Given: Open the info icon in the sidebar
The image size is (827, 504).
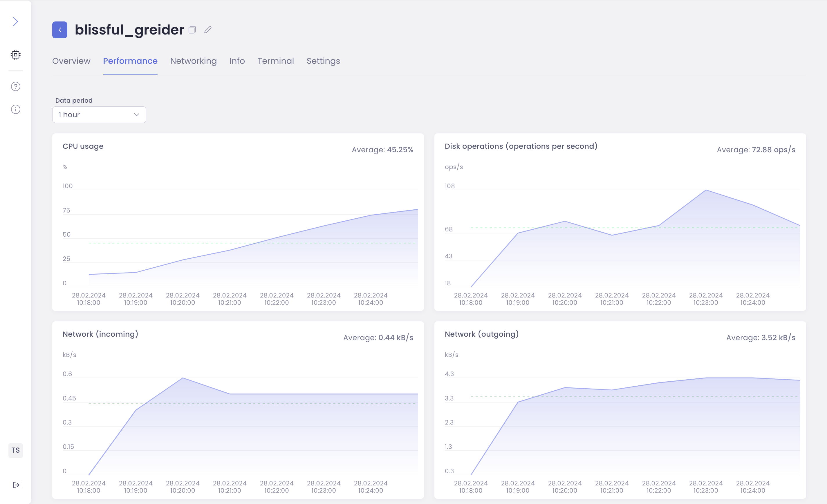Looking at the screenshot, I should 15,109.
